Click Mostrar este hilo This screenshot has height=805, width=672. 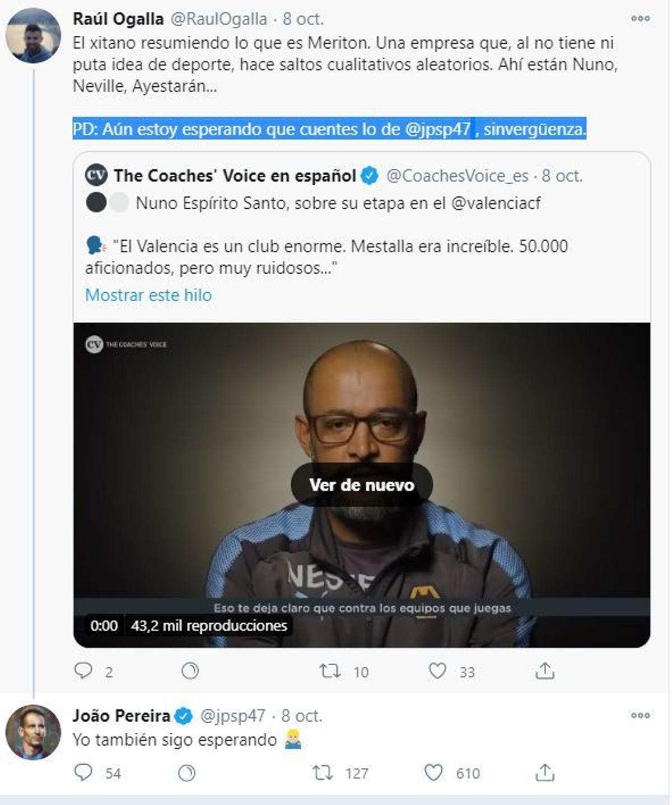pyautogui.click(x=148, y=295)
